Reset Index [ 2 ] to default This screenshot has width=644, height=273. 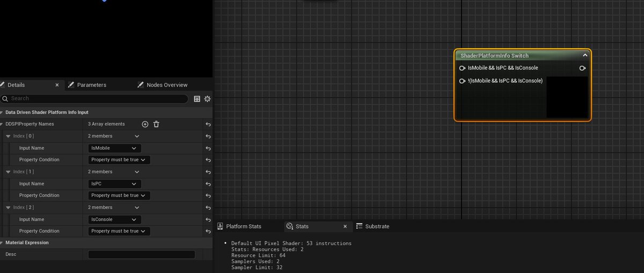208,207
